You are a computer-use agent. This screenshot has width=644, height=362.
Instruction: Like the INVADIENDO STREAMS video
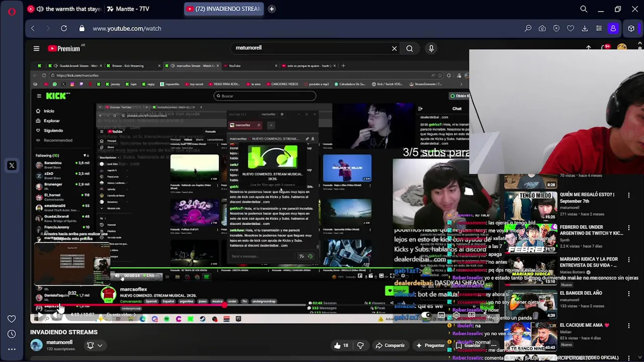(x=341, y=345)
